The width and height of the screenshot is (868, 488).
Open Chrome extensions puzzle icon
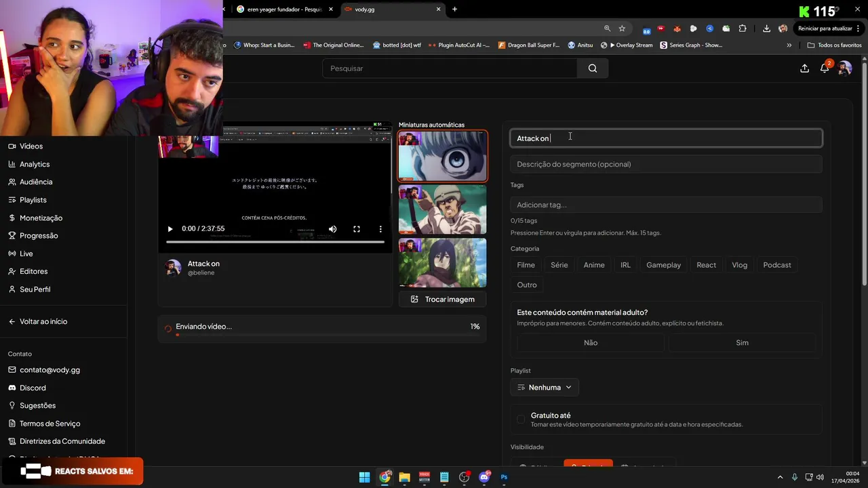point(743,28)
